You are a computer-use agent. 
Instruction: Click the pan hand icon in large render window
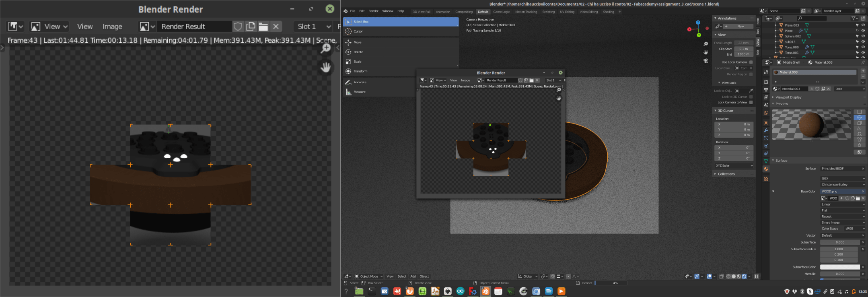pyautogui.click(x=326, y=67)
